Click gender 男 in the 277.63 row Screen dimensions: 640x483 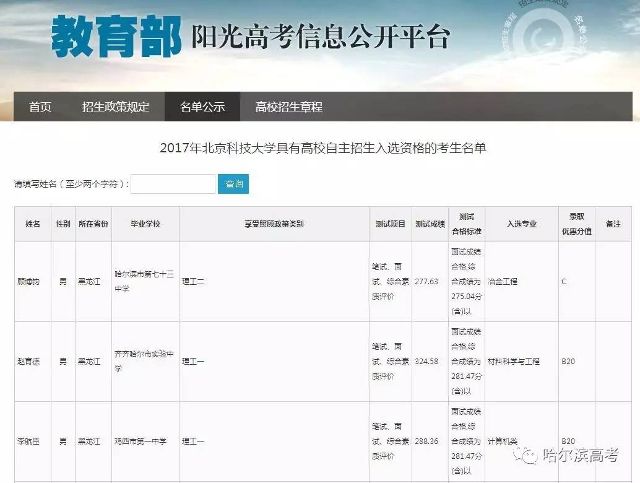click(x=63, y=281)
